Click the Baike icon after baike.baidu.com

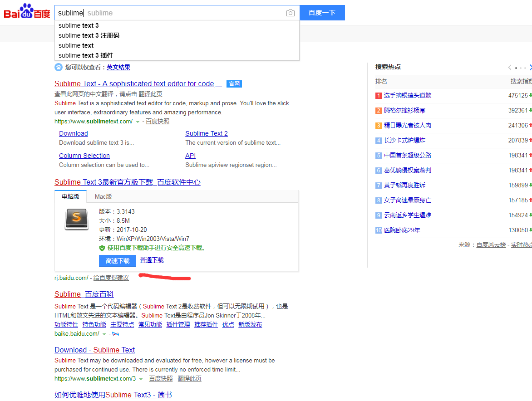point(116,334)
